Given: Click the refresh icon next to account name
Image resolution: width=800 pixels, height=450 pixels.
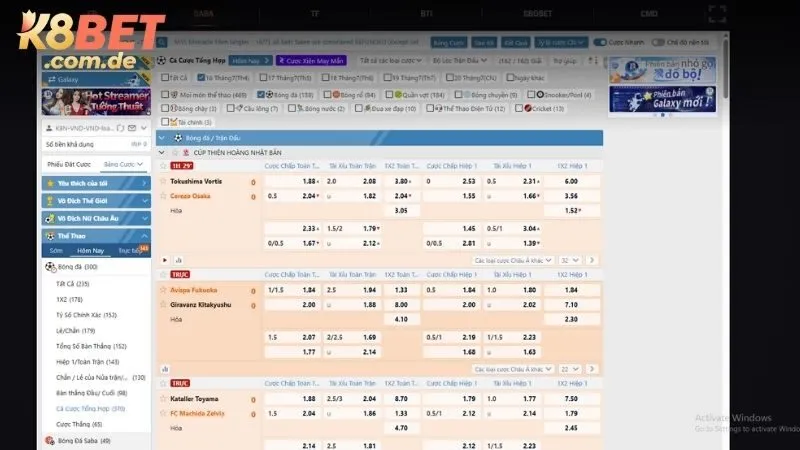Looking at the screenshot, I should click(120, 128).
